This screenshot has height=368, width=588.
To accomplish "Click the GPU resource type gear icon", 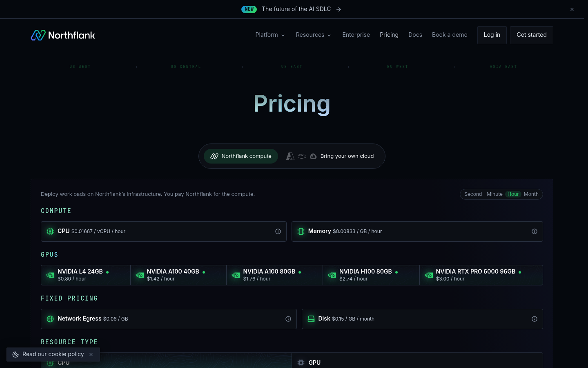I will tap(301, 363).
